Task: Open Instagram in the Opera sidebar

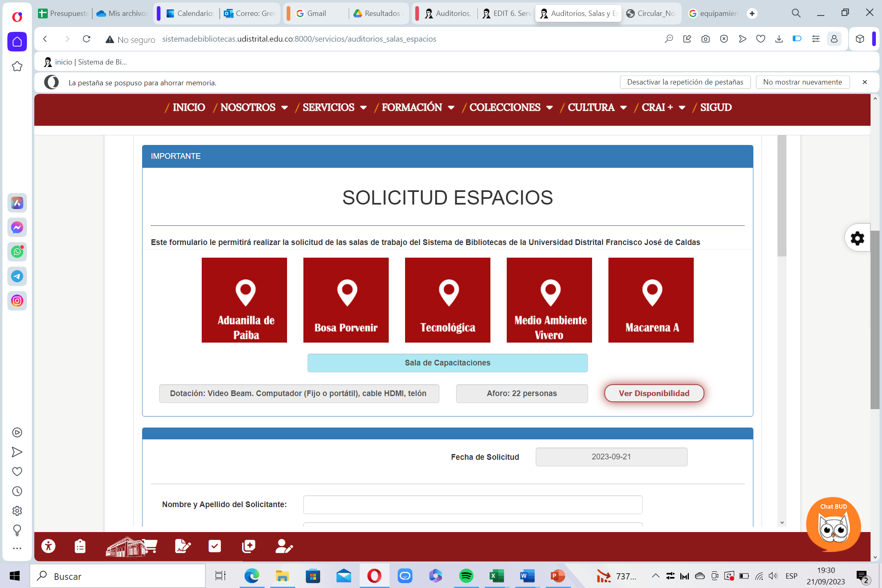Action: coord(17,301)
